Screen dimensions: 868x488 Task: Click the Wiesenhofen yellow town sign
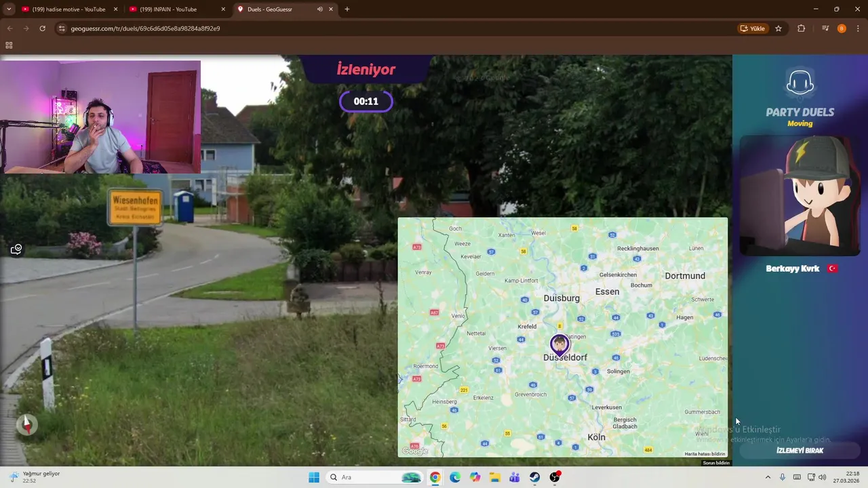tap(134, 207)
